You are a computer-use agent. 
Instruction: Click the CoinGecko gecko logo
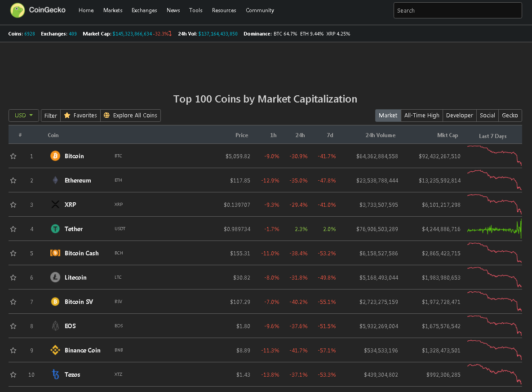[x=18, y=10]
